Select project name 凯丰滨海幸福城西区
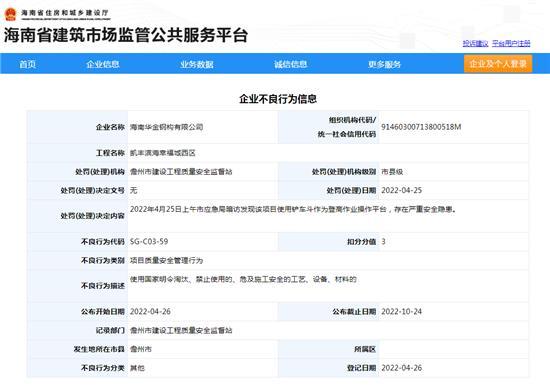Screen dimensions: 550x391 pos(163,153)
